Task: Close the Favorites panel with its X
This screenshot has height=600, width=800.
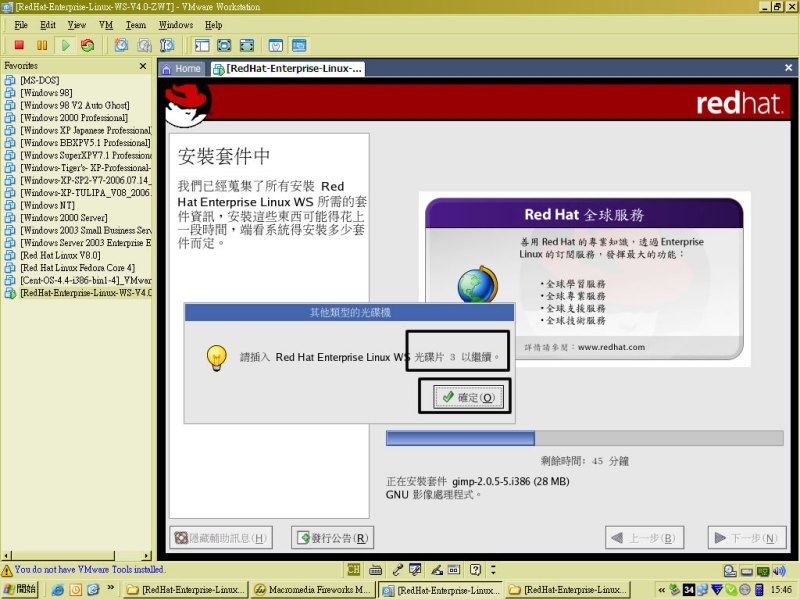Action: [143, 66]
